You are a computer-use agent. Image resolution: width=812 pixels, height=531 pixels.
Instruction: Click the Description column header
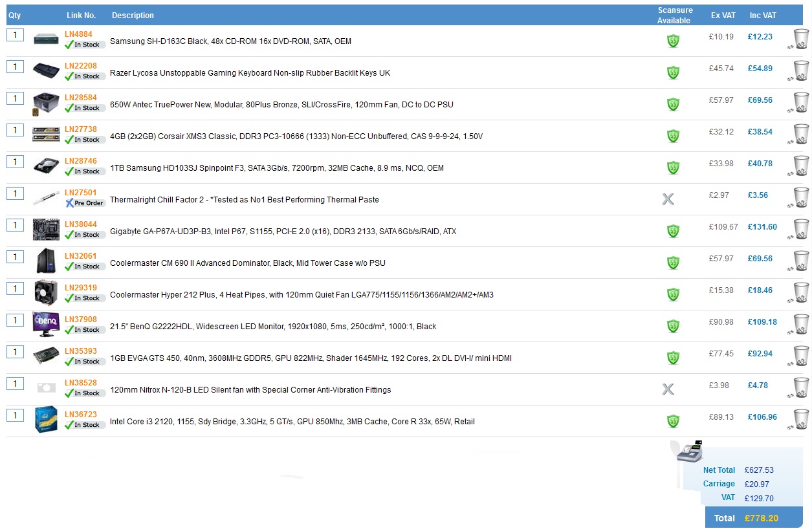pyautogui.click(x=133, y=16)
